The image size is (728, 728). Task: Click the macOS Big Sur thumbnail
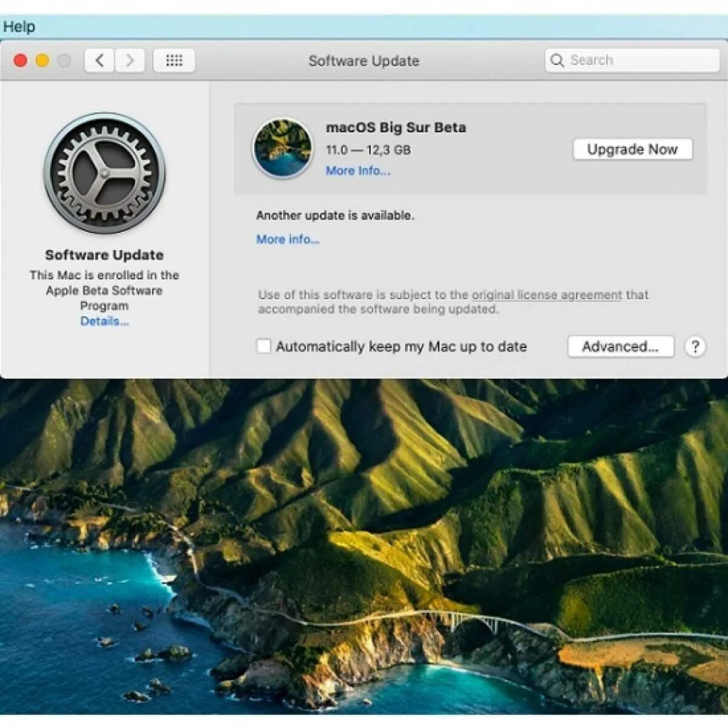tap(283, 148)
